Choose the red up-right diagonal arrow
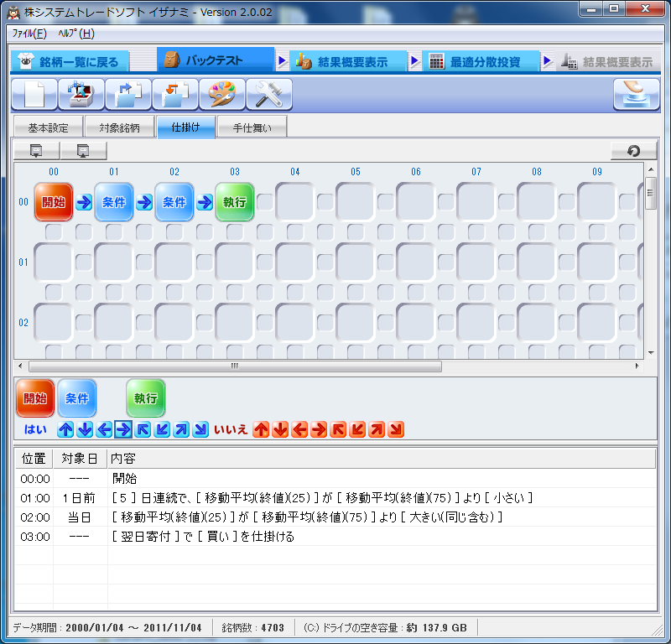This screenshot has height=644, width=671. pyautogui.click(x=377, y=429)
